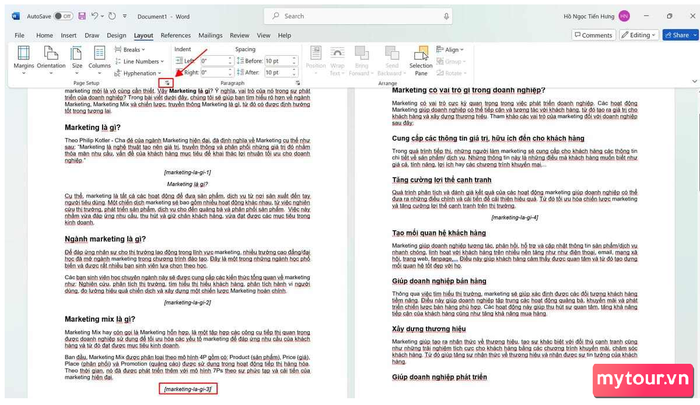The height and width of the screenshot is (405, 700).
Task: Click the Comments button
Action: [x=593, y=35]
